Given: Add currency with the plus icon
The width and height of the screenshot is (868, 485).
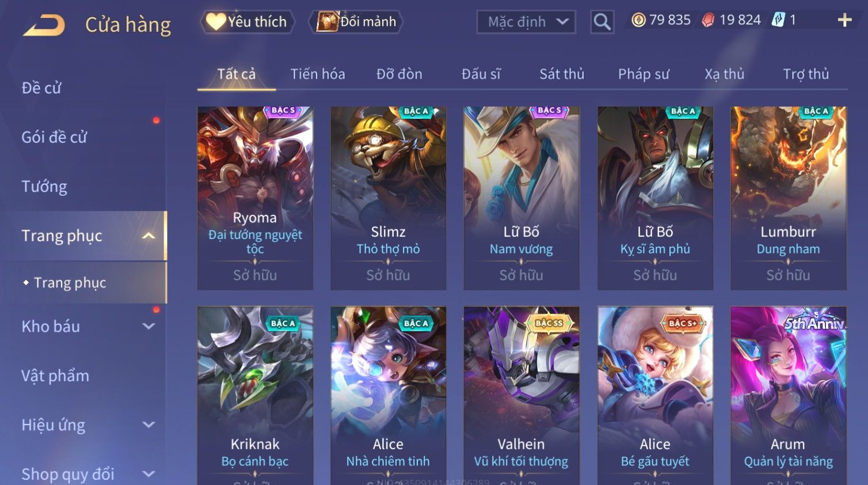Looking at the screenshot, I should coord(844,20).
